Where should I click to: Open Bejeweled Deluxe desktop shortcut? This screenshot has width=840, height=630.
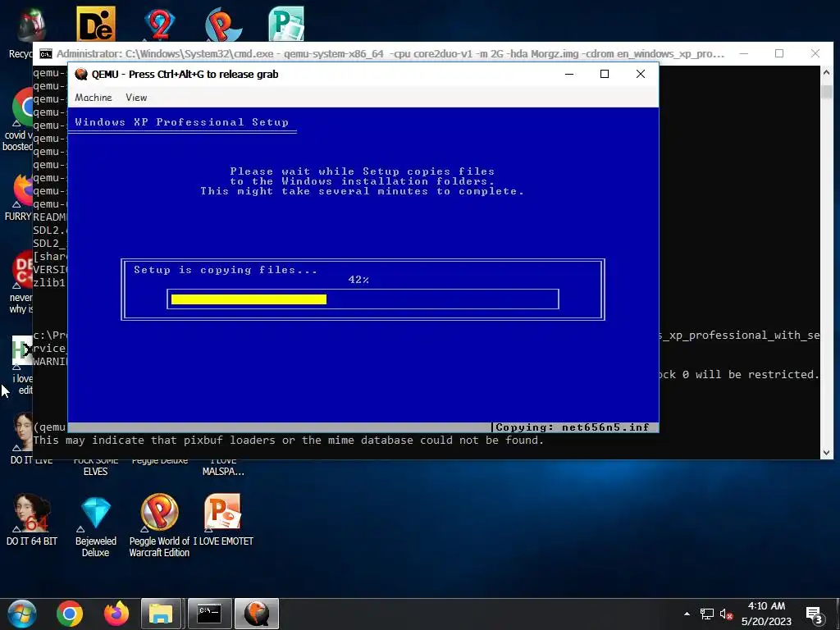click(x=95, y=527)
